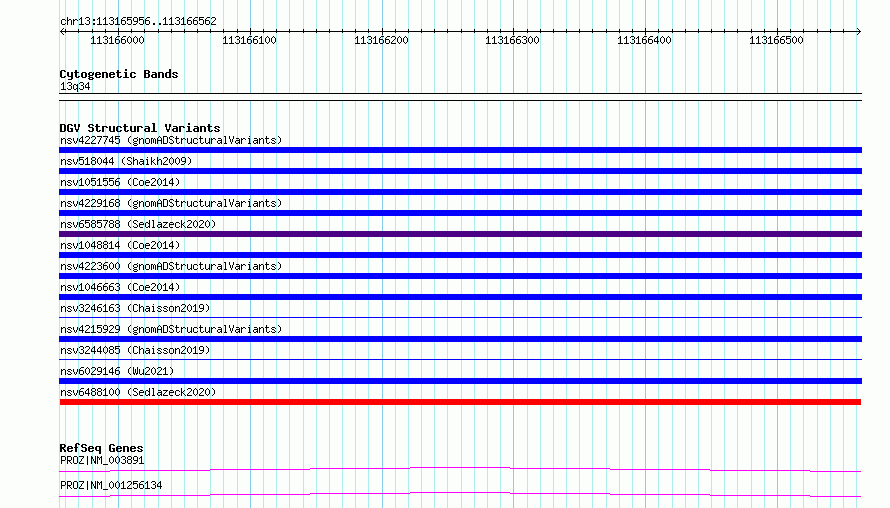Open variant nsv4229168 label

[x=171, y=203]
